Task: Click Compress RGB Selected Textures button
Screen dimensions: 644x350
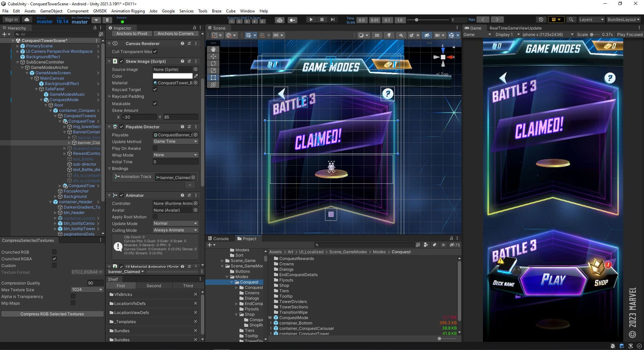Action: coord(52,314)
